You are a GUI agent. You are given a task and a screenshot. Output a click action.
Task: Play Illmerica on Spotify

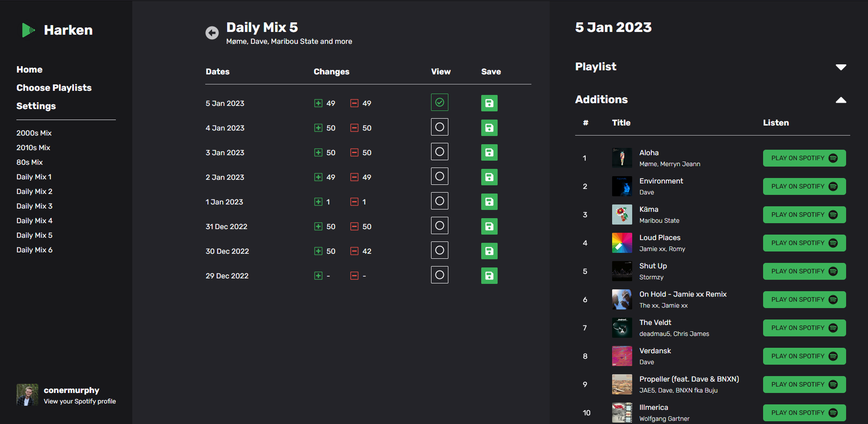click(804, 413)
